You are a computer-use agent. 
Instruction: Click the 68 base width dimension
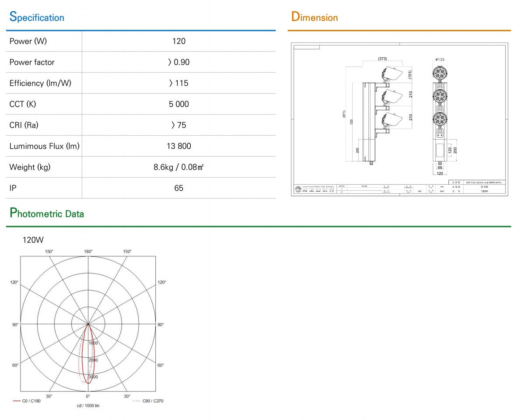(440, 168)
